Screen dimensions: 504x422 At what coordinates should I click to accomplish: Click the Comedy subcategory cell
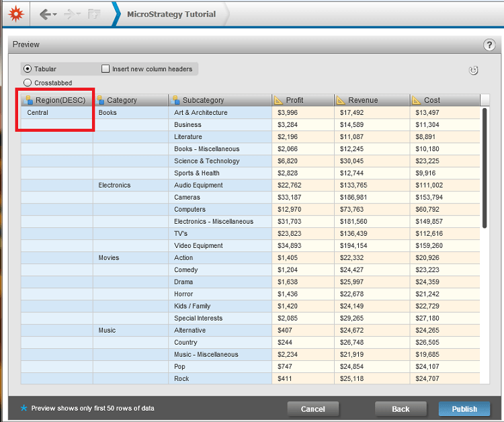(220, 270)
